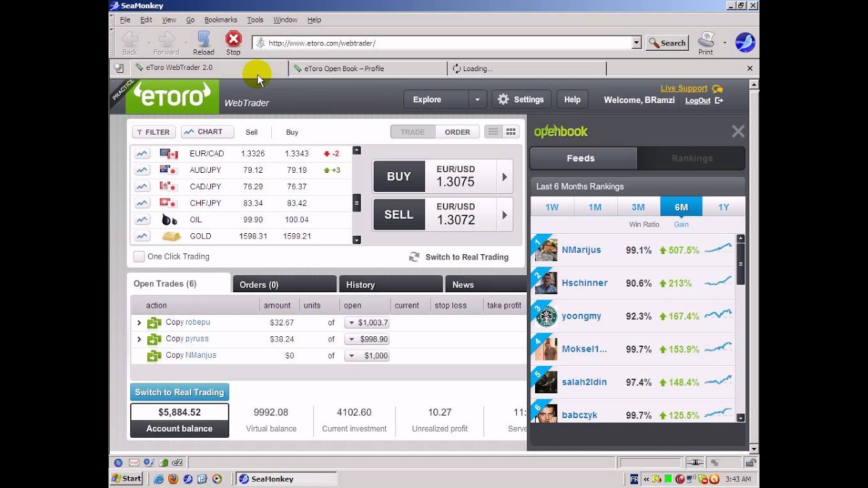Click the eToro logo

(172, 96)
